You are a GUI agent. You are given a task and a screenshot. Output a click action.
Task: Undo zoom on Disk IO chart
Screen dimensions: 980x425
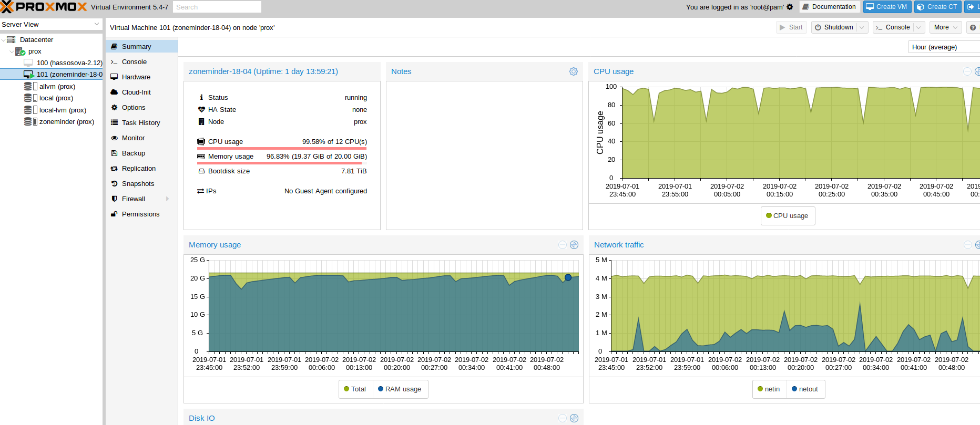563,418
